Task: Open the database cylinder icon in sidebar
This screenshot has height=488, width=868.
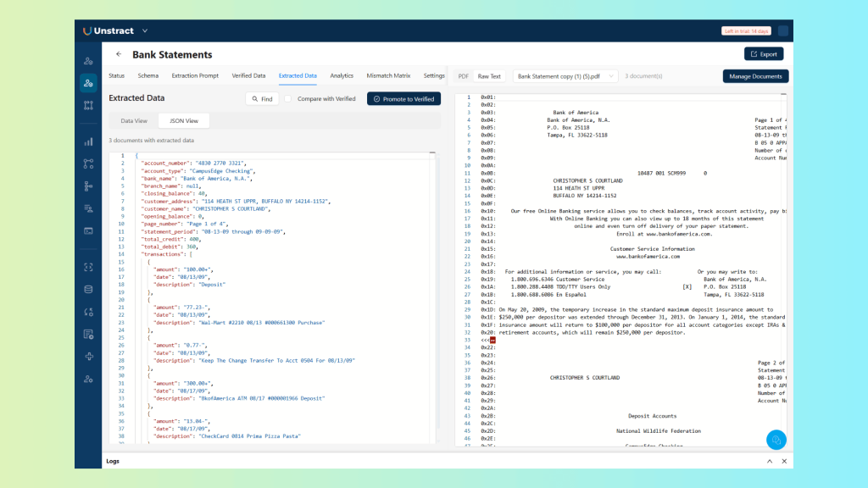Action: pyautogui.click(x=88, y=289)
